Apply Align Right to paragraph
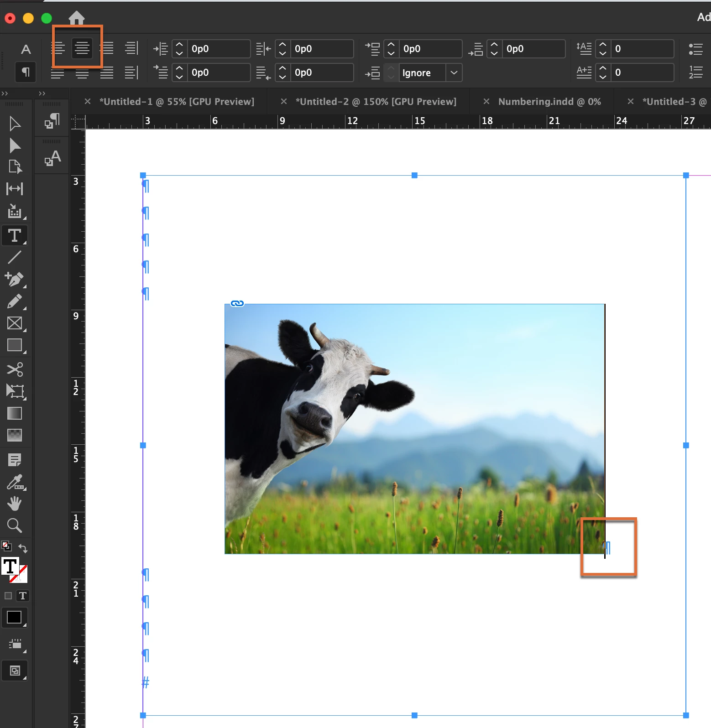Screen dimensions: 711x728 point(107,48)
